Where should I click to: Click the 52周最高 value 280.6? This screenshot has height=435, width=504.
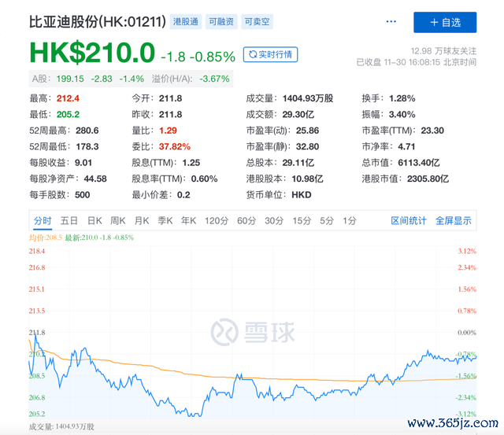click(87, 131)
